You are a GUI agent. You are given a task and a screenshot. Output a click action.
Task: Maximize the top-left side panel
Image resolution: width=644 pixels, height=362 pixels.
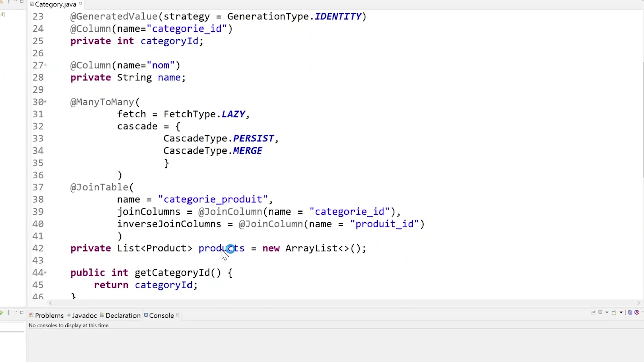pos(22,2)
